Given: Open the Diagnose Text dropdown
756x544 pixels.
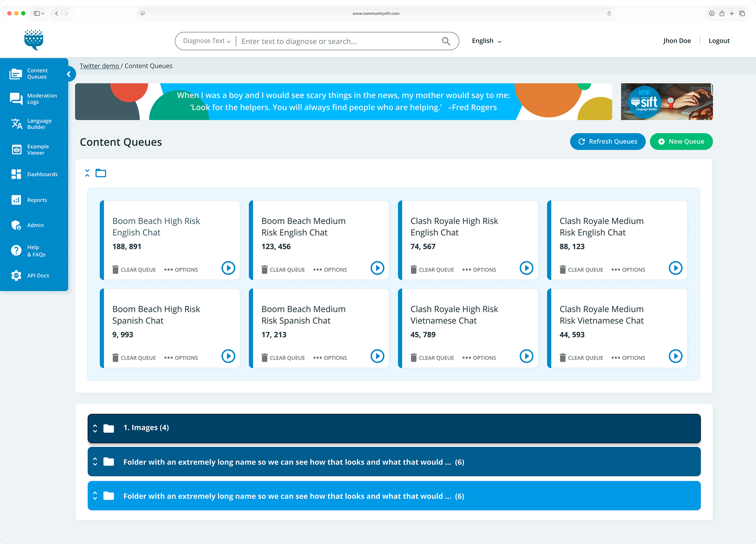Looking at the screenshot, I should pos(207,41).
